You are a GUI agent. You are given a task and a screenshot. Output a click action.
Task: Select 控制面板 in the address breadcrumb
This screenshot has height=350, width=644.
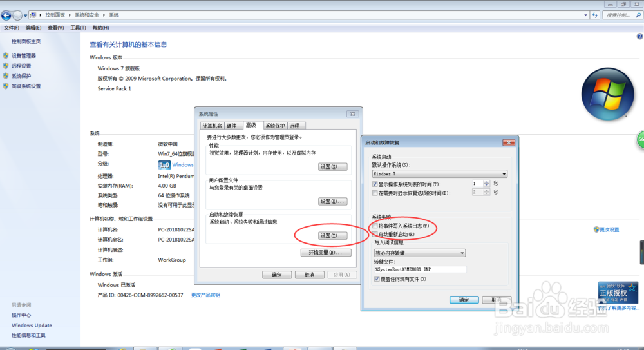coord(55,15)
